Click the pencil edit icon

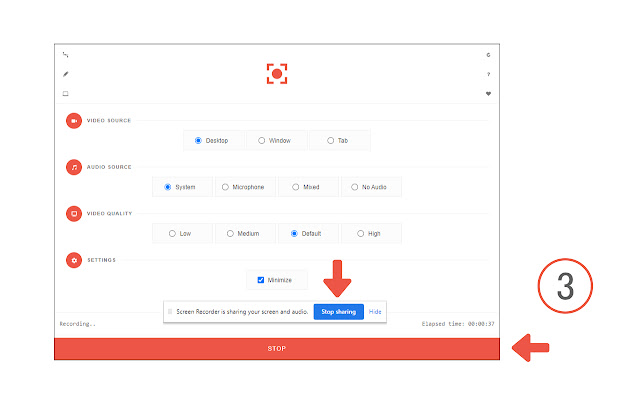[x=65, y=74]
